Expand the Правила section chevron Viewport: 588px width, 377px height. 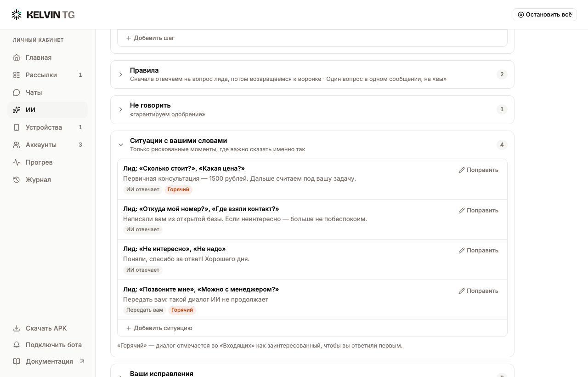121,74
